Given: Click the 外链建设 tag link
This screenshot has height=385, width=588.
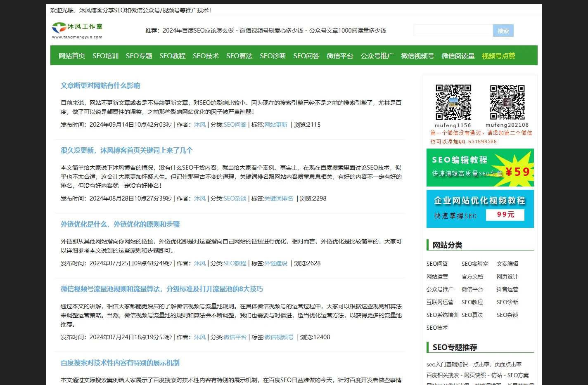Looking at the screenshot, I should [276, 263].
